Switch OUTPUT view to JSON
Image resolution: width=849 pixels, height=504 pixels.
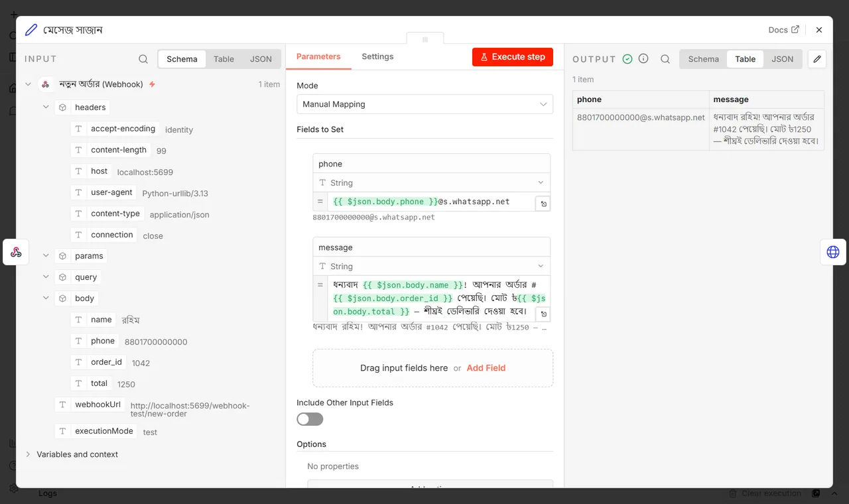point(783,59)
